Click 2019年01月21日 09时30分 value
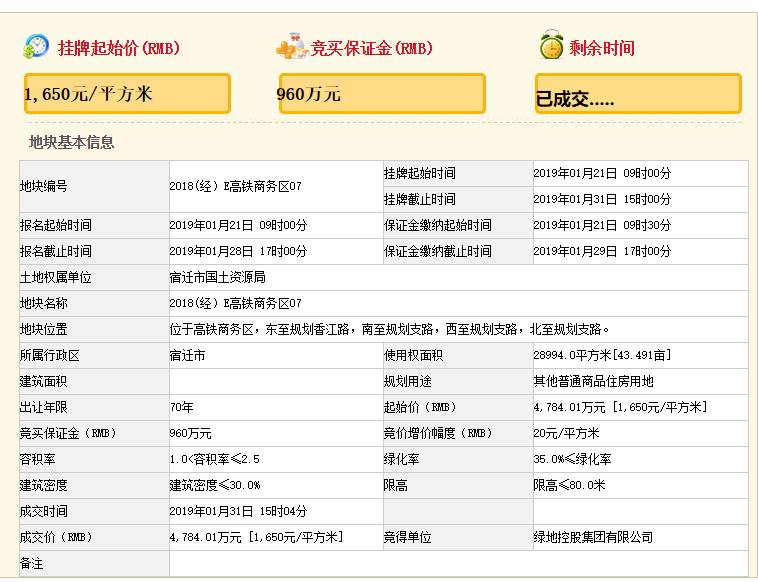 [x=602, y=225]
